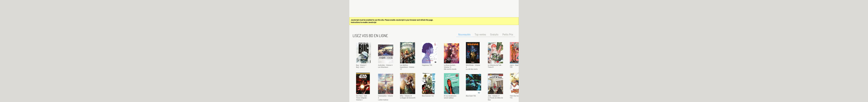Open Les Maîtres inquisiteurs cover image
The width and height of the screenshot is (868, 102).
click(x=407, y=53)
